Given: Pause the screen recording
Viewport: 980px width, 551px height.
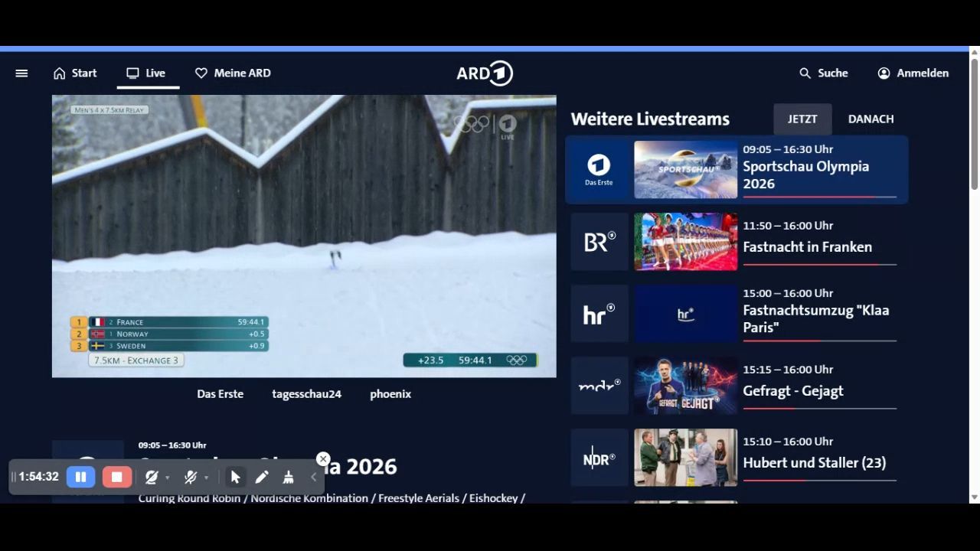Looking at the screenshot, I should click(x=80, y=477).
